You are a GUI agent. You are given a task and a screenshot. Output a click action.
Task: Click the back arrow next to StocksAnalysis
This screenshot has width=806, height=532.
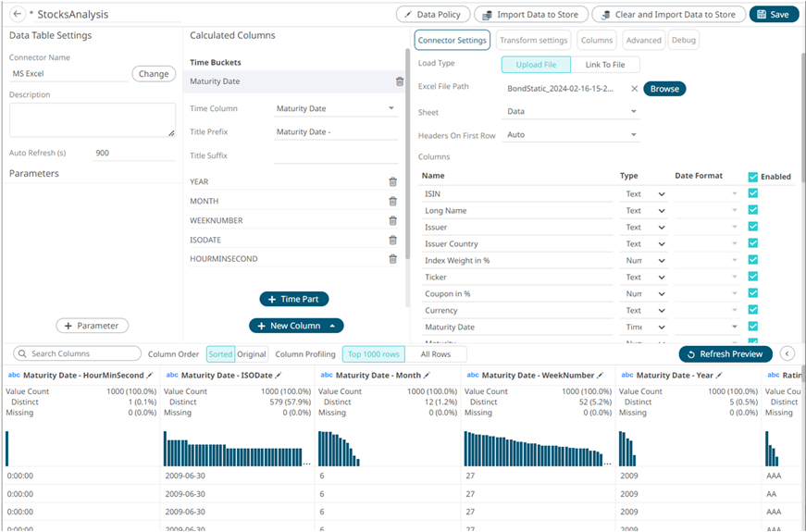pos(17,14)
